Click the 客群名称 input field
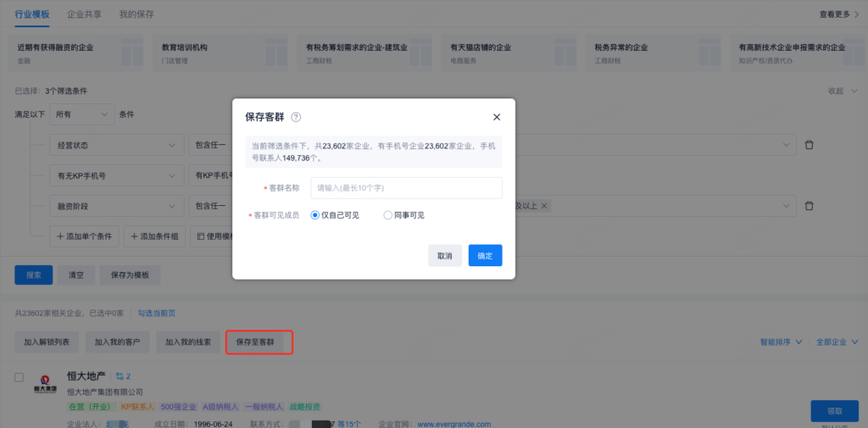This screenshot has width=868, height=428. (x=406, y=187)
